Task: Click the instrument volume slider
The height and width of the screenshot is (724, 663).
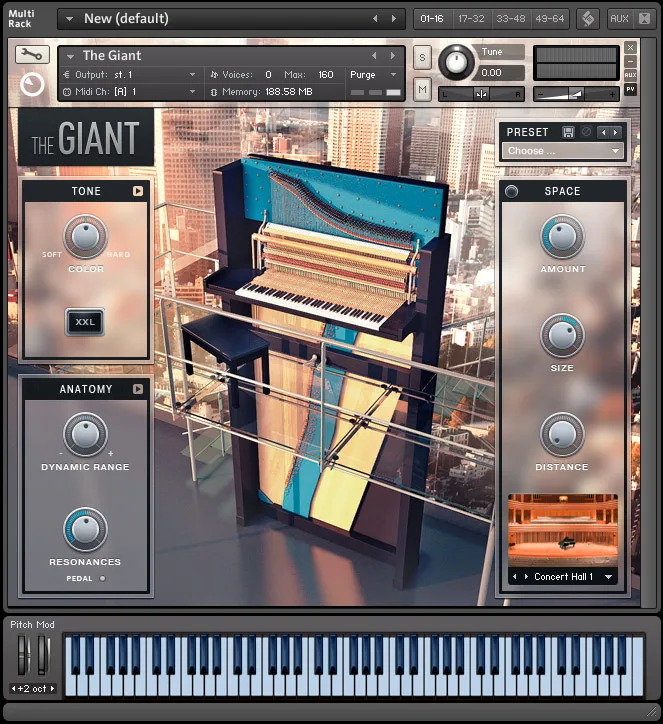Action: (576, 94)
